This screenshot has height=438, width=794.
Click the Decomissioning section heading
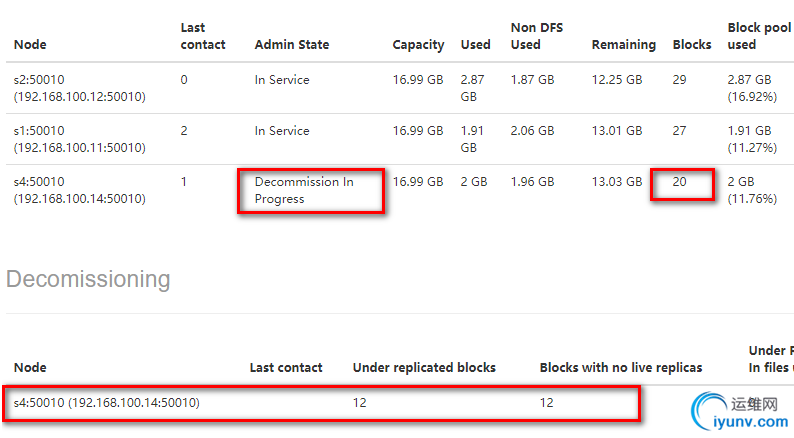pyautogui.click(x=88, y=279)
